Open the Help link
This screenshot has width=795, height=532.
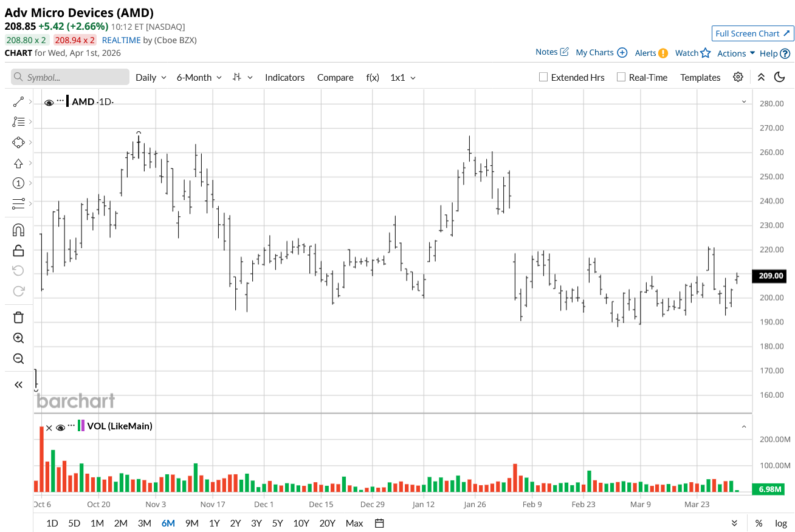click(775, 53)
